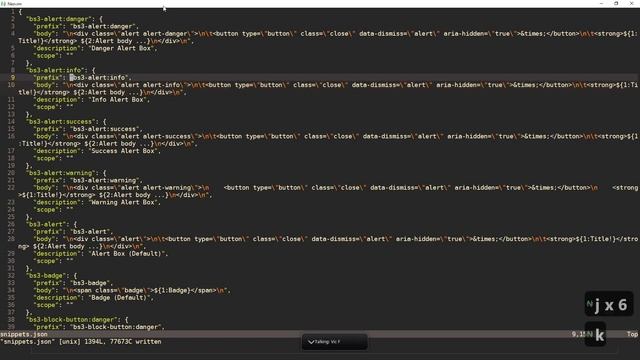Click 'alert alert-success' class text on line 16

click(x=156, y=136)
